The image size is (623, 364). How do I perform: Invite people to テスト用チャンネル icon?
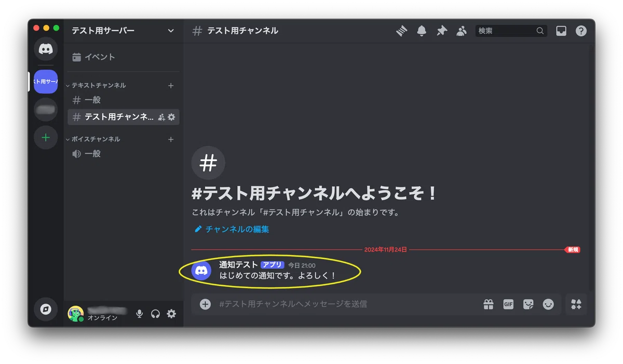pos(161,117)
